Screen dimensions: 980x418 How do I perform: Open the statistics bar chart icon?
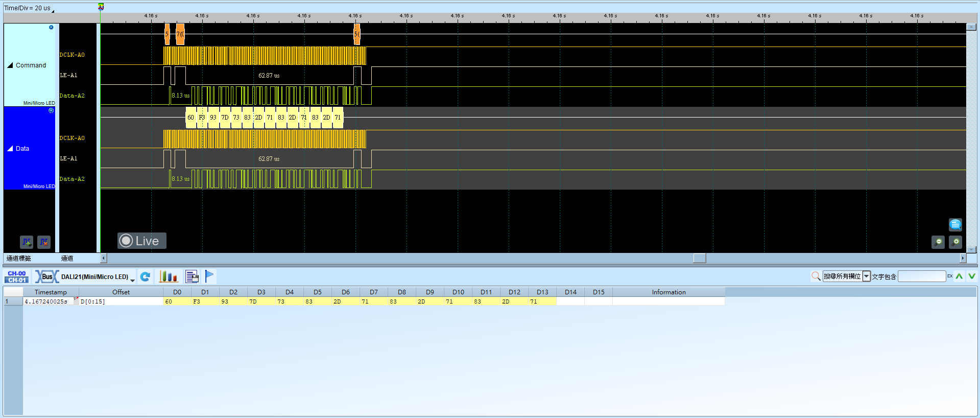[168, 276]
